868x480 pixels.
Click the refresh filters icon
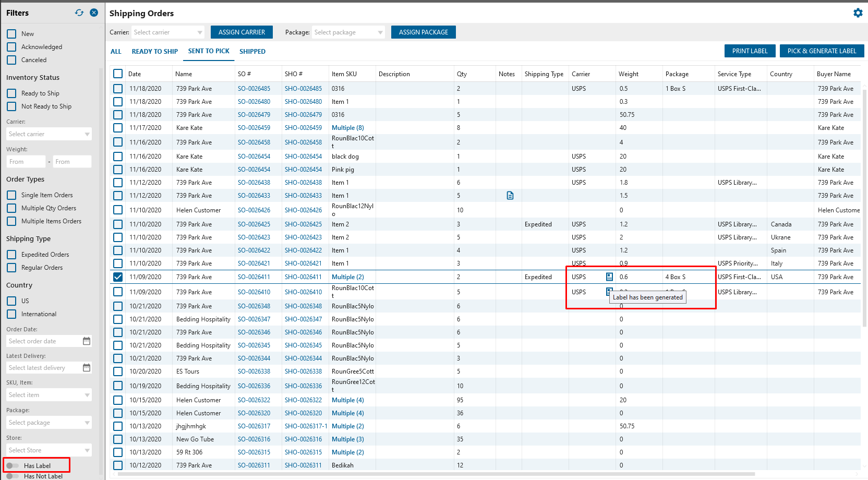pyautogui.click(x=79, y=13)
